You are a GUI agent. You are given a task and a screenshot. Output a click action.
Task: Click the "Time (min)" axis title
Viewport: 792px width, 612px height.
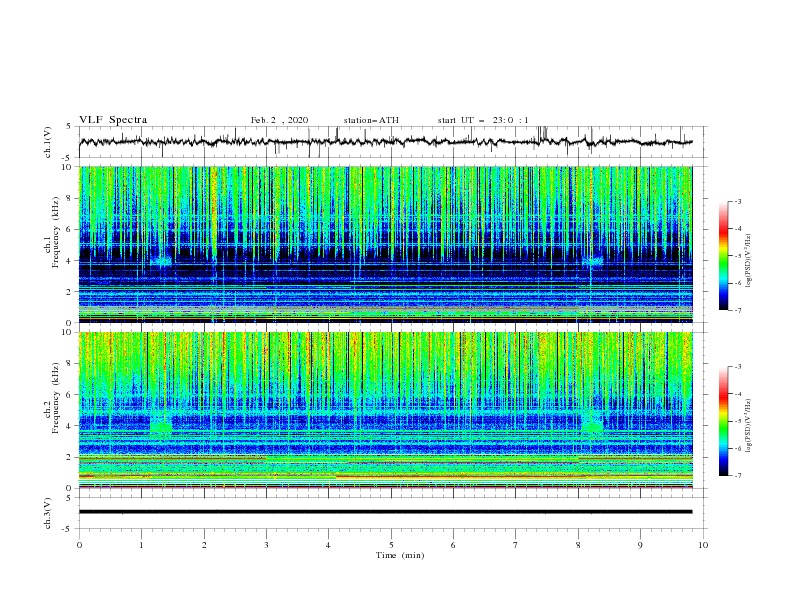pyautogui.click(x=400, y=555)
